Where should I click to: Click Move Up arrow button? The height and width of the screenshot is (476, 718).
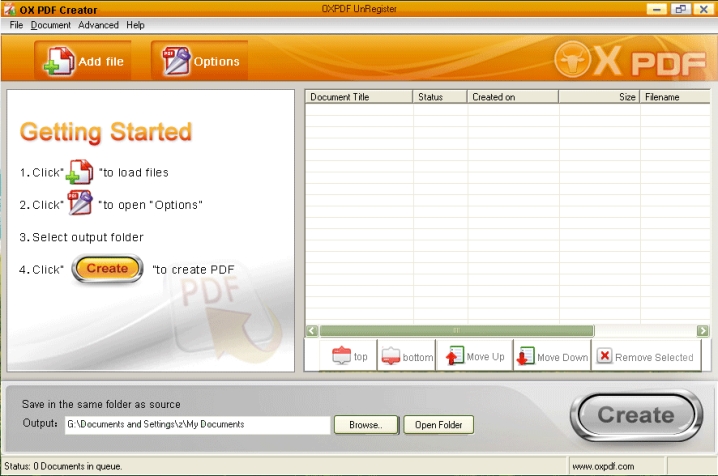pyautogui.click(x=474, y=356)
